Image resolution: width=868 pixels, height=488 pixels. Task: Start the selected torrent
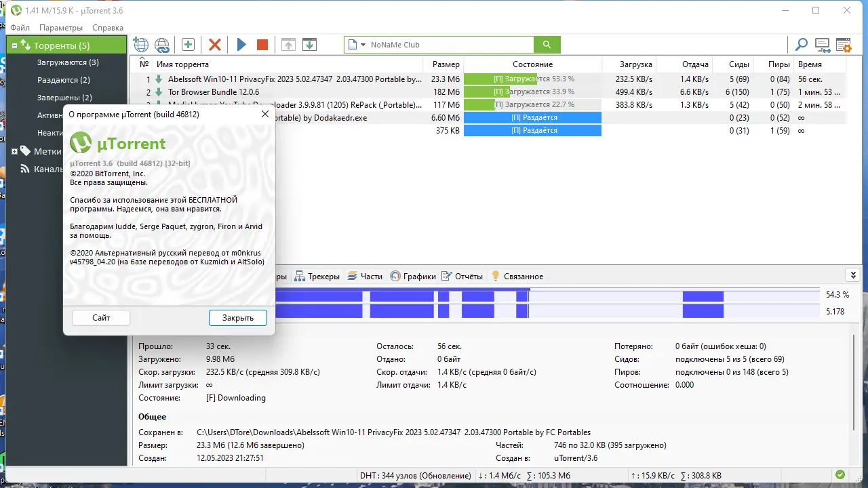pos(241,44)
